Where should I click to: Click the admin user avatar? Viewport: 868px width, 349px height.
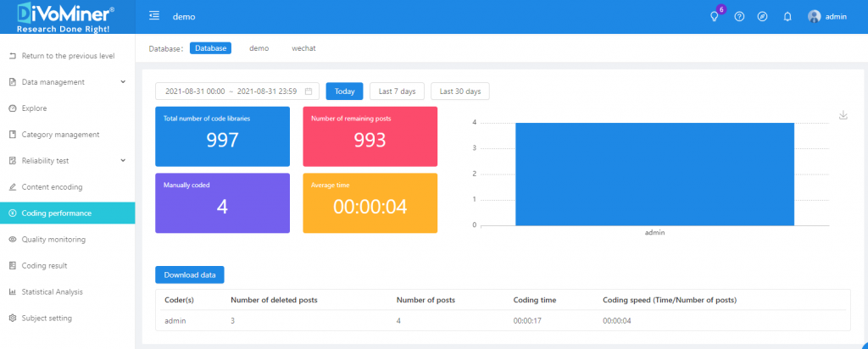coord(814,16)
